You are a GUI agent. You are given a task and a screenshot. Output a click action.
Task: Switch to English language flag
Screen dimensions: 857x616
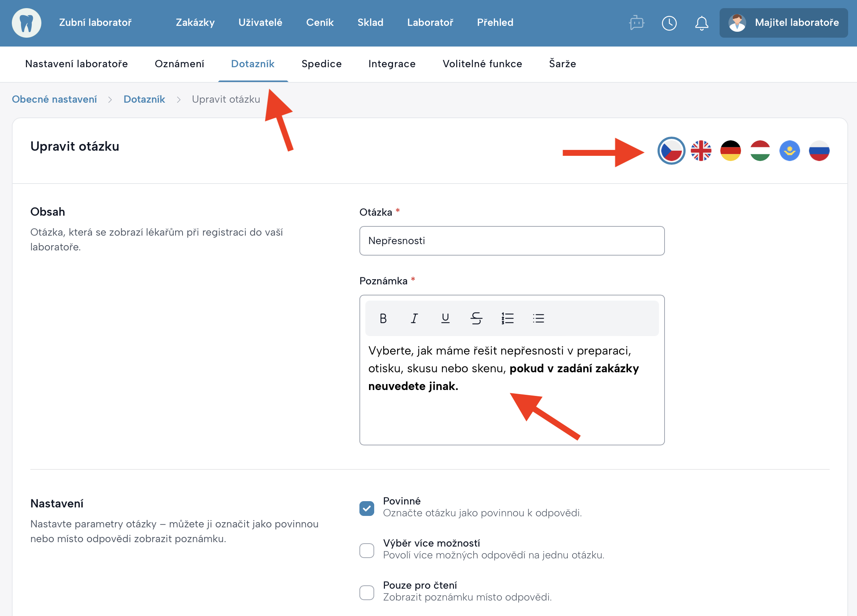[701, 151]
